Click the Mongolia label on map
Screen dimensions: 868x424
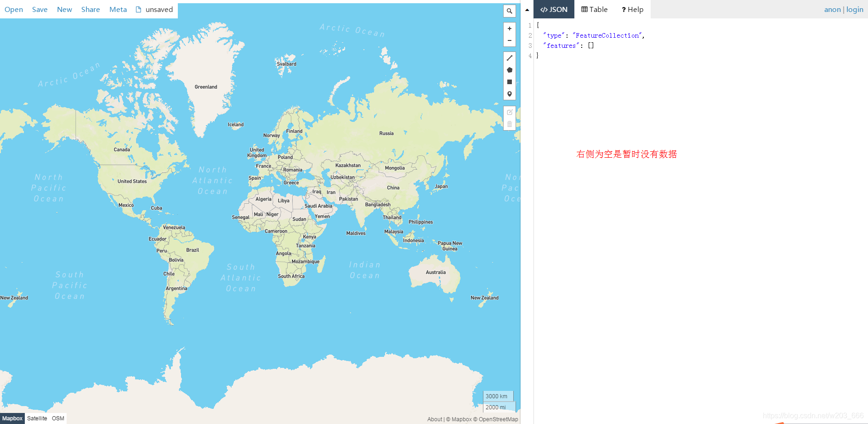tap(395, 168)
